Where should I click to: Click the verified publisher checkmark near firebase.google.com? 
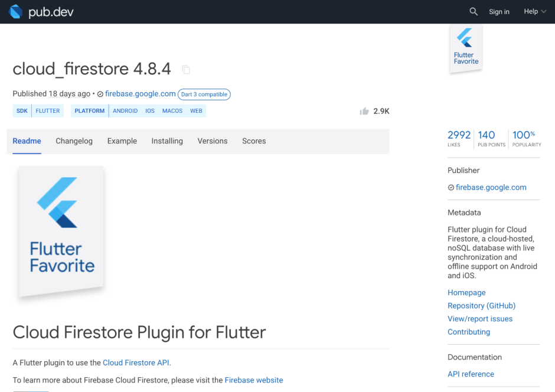tap(100, 94)
